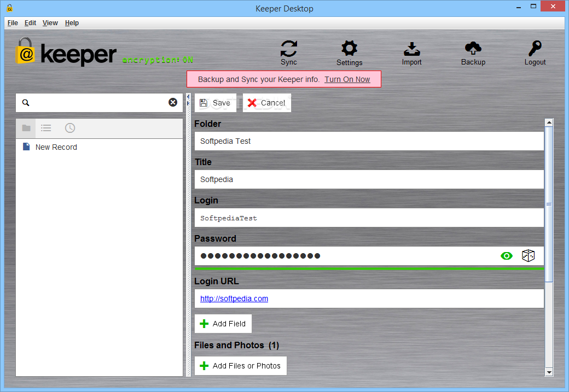
Task: Click into the Login field showing SoftpediaTest
Action: pos(369,218)
